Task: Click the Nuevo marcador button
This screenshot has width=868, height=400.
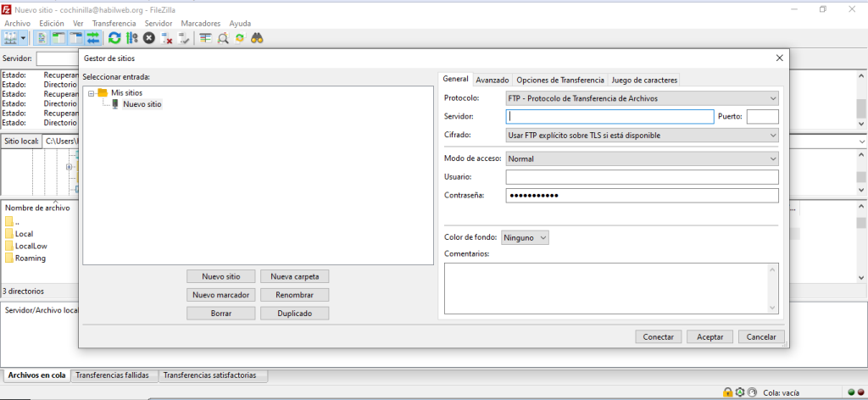Action: point(221,295)
